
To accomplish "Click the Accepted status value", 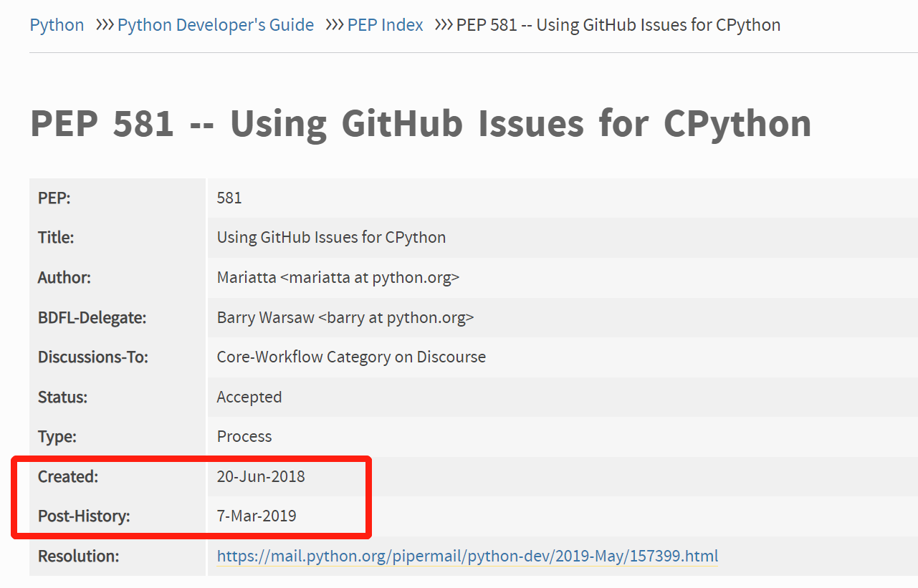I will [x=249, y=397].
